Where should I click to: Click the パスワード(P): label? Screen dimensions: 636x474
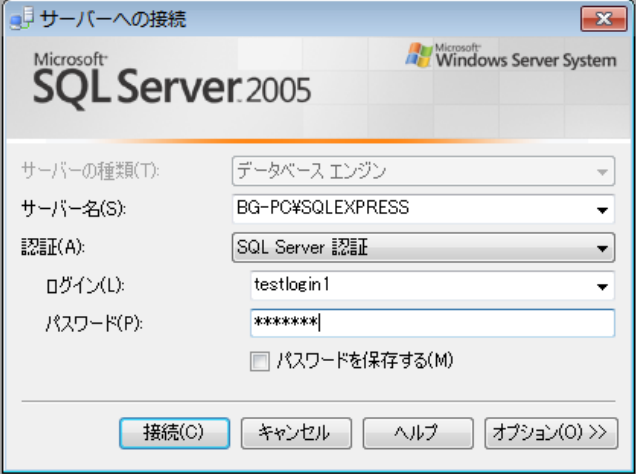click(94, 324)
